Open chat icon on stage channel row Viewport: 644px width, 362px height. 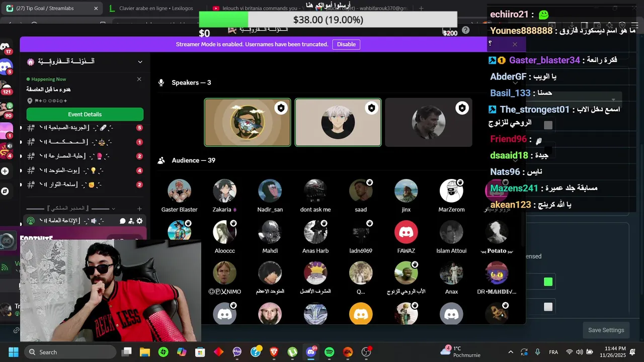(122, 221)
